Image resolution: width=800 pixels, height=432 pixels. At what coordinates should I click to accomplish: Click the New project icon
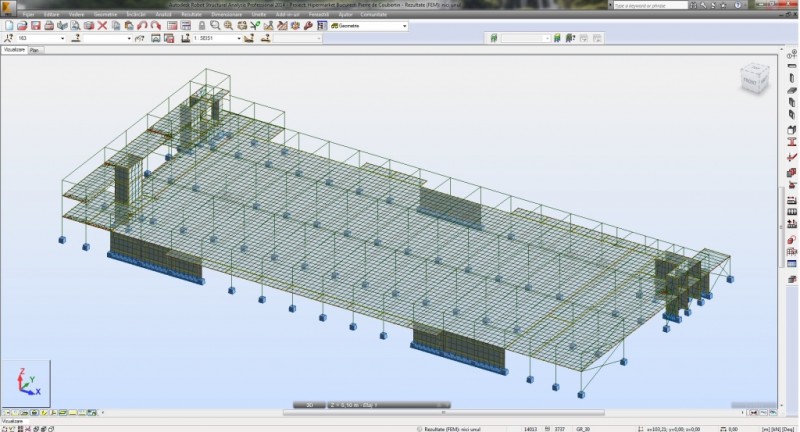point(9,25)
